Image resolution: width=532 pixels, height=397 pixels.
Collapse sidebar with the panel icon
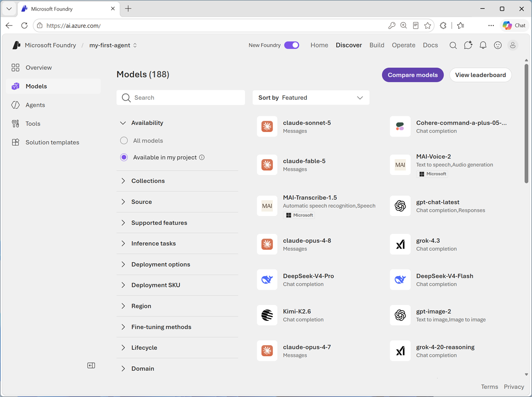(91, 366)
